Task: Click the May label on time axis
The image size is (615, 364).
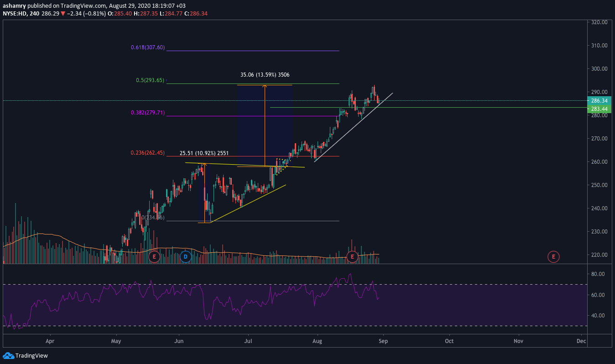Action: click(x=116, y=341)
